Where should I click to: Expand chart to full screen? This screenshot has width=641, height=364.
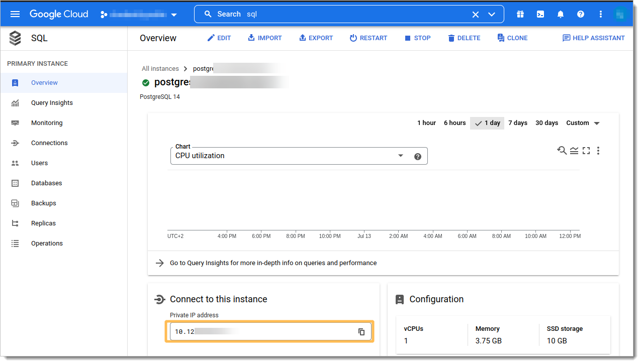(x=586, y=151)
